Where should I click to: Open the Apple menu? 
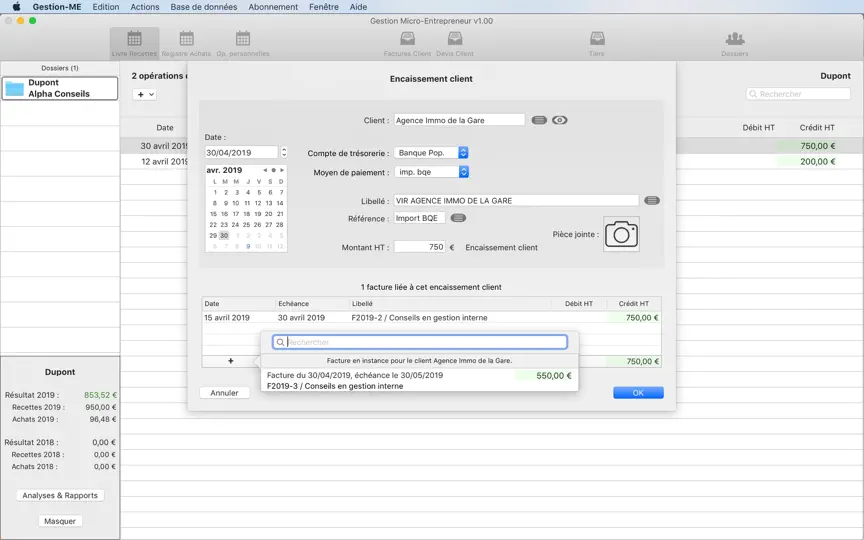pyautogui.click(x=17, y=7)
